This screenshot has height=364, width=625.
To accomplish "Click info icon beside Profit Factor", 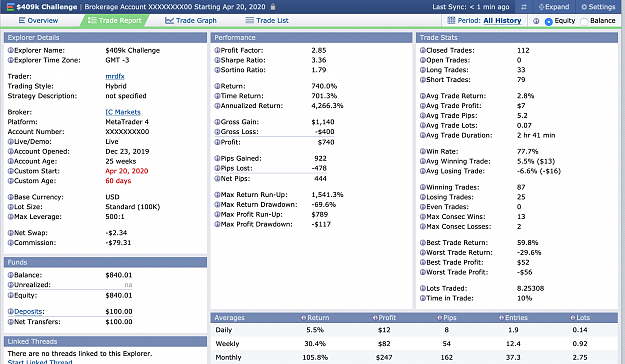I will click(217, 50).
